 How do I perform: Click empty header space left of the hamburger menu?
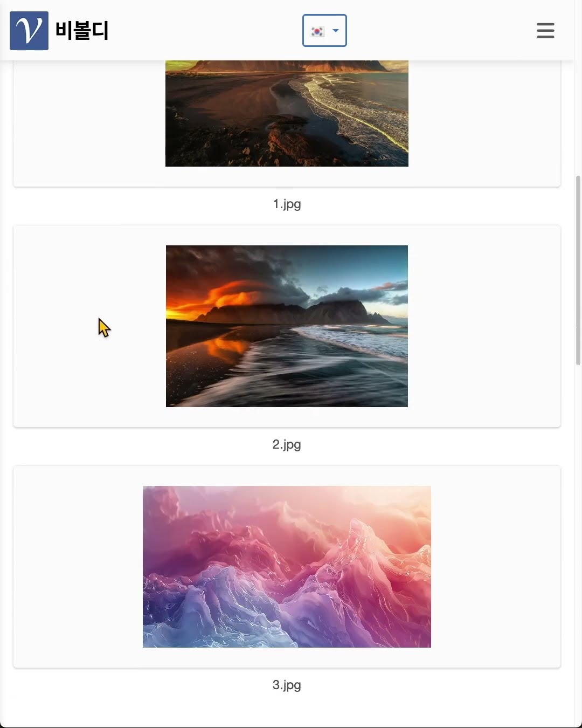click(x=441, y=31)
